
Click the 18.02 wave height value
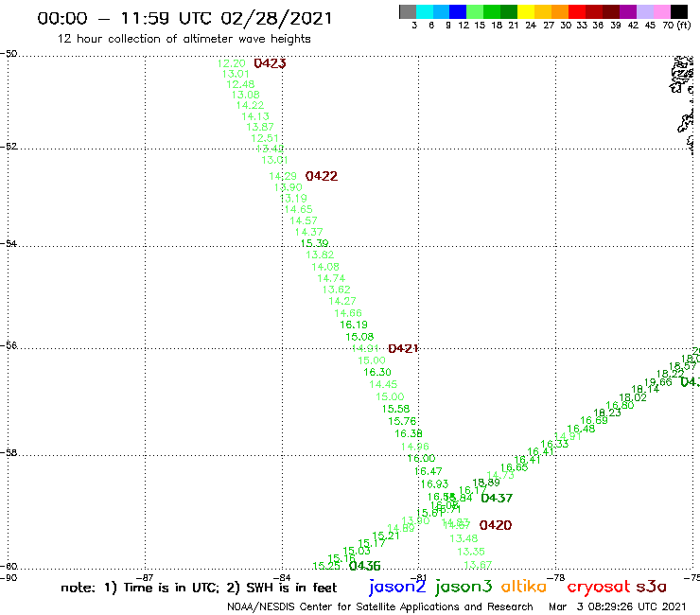[x=633, y=397]
